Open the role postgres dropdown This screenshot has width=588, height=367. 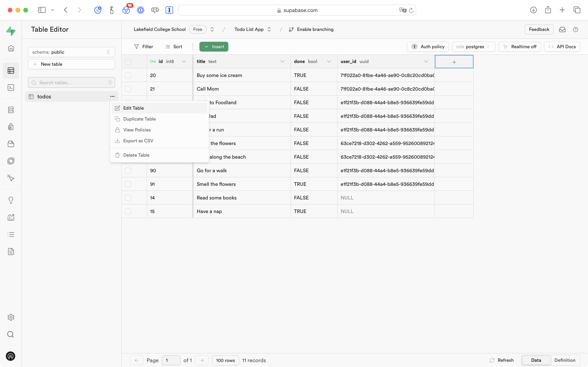point(473,47)
